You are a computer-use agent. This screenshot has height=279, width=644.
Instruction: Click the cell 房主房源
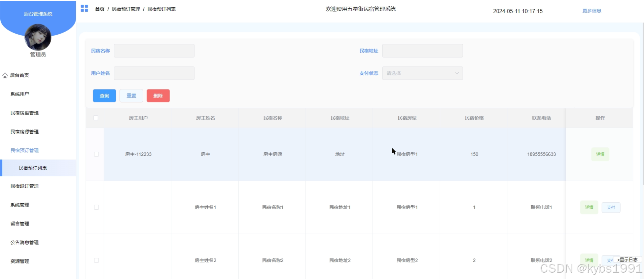point(273,154)
